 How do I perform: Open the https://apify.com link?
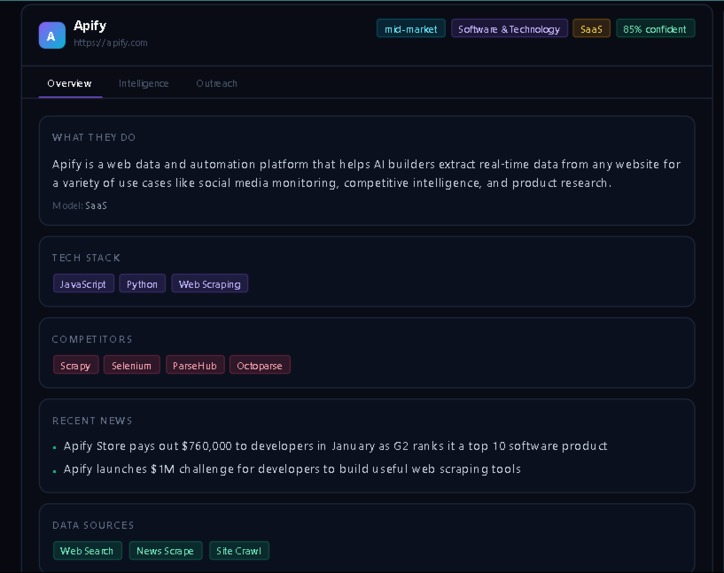(x=110, y=43)
